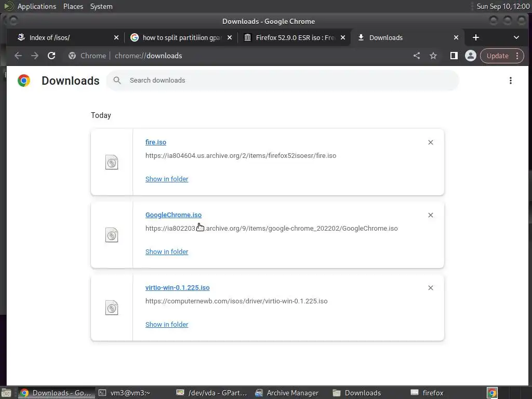Focus the Search downloads field
The height and width of the screenshot is (399, 532).
[283, 81]
